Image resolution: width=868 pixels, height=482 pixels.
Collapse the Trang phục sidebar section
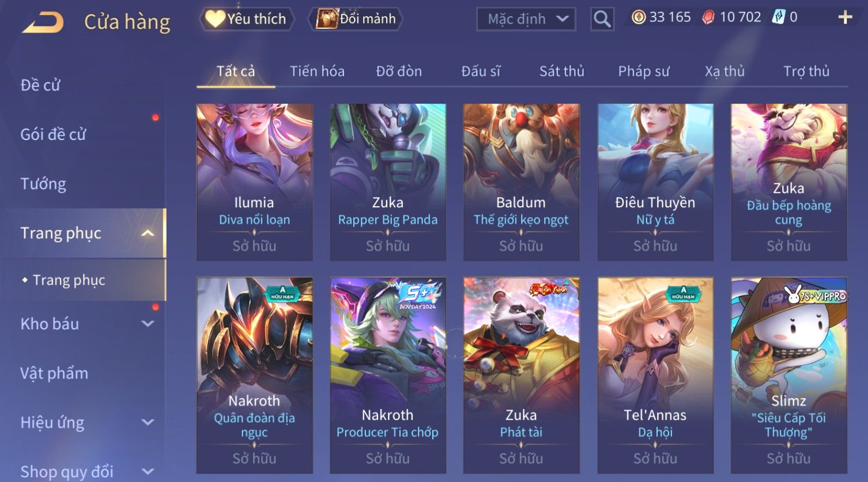coord(148,233)
